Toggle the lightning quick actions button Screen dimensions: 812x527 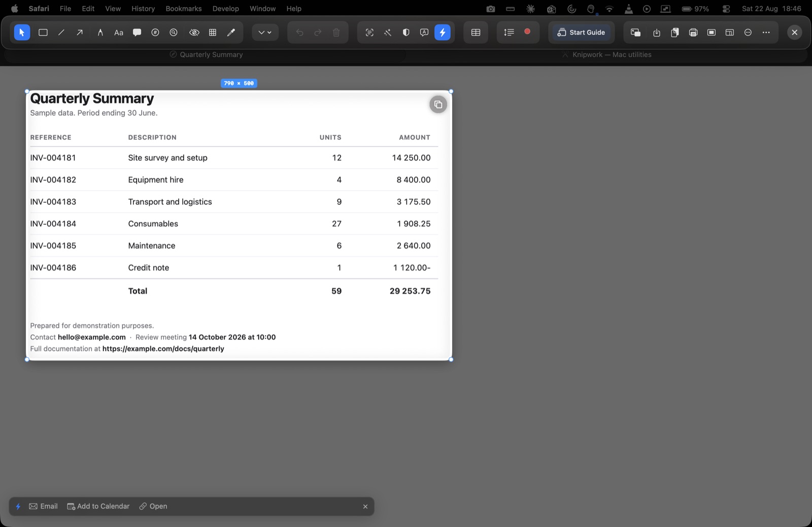coord(443,32)
